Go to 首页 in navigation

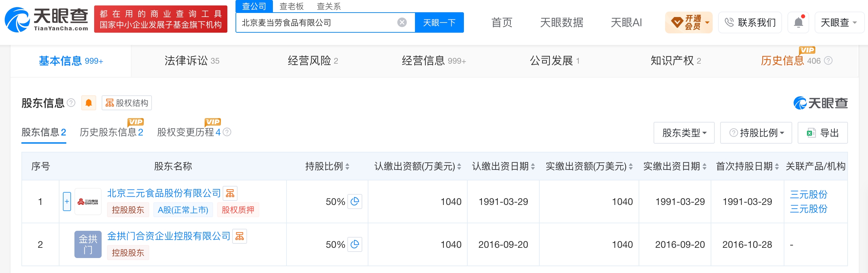tap(502, 22)
